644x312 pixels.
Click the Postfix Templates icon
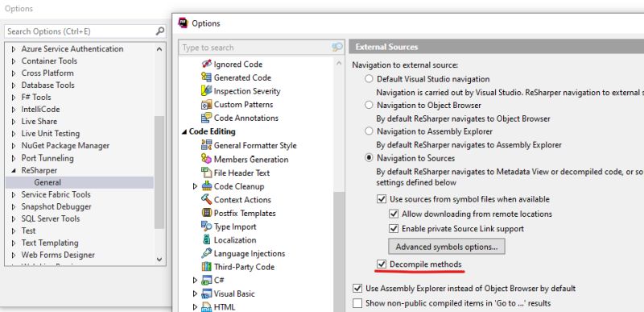[207, 213]
